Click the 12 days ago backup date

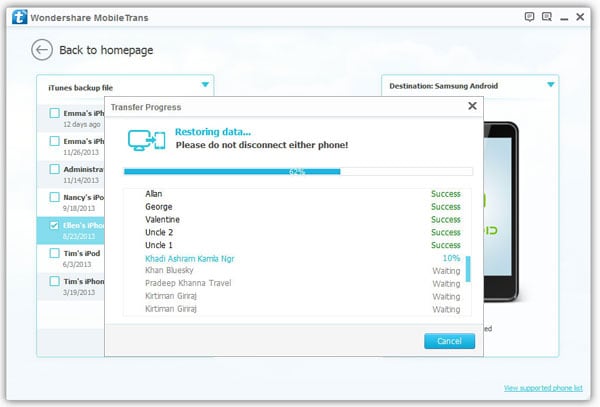click(x=82, y=124)
